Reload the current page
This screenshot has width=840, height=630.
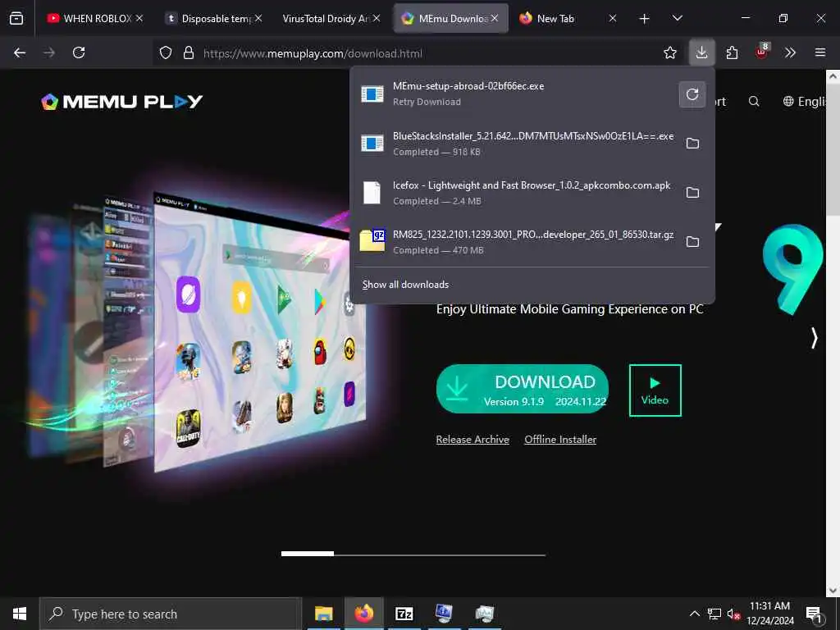pos(79,52)
